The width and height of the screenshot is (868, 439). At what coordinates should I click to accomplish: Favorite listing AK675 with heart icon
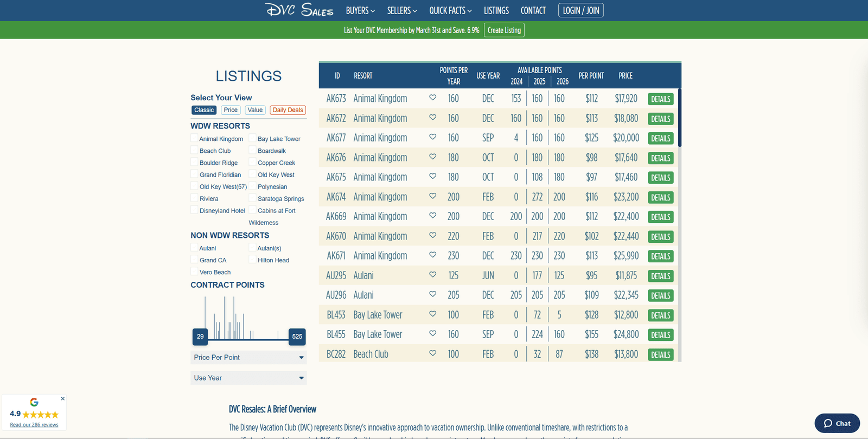pyautogui.click(x=433, y=177)
